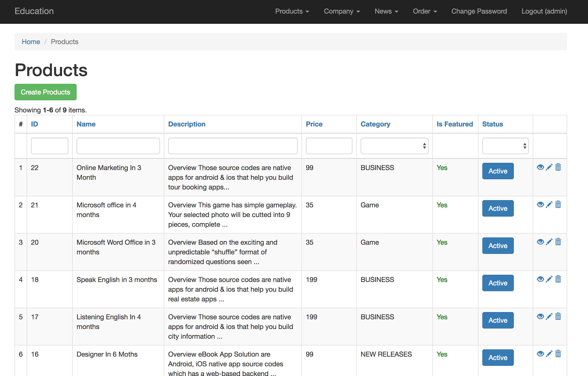Expand the Products navbar dropdown
This screenshot has height=376, width=588.
tap(292, 11)
